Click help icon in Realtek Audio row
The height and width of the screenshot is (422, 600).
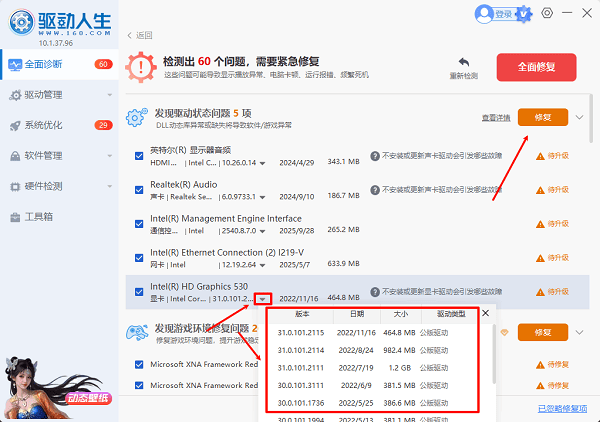coord(375,190)
